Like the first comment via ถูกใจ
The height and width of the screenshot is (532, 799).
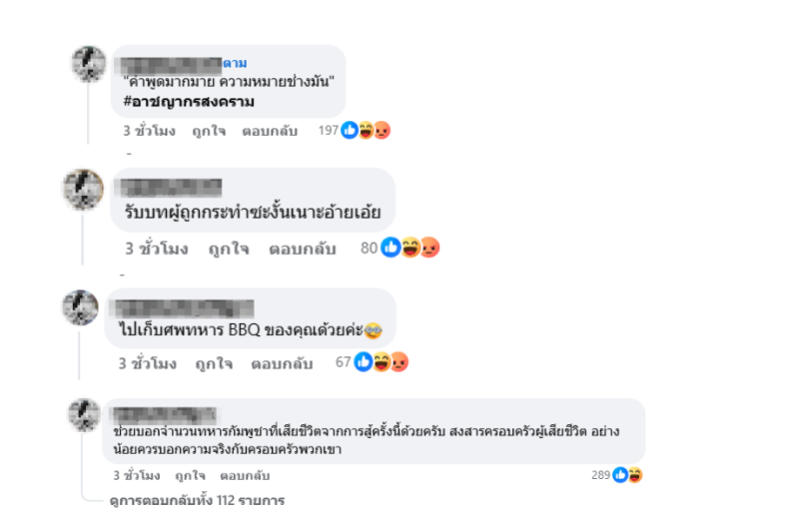click(x=209, y=131)
